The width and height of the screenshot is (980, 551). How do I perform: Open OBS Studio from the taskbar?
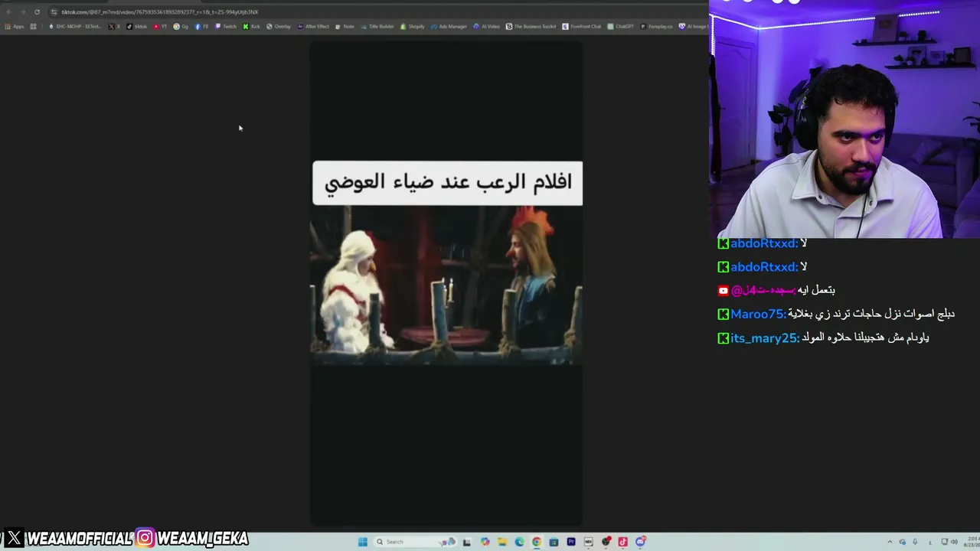point(606,542)
